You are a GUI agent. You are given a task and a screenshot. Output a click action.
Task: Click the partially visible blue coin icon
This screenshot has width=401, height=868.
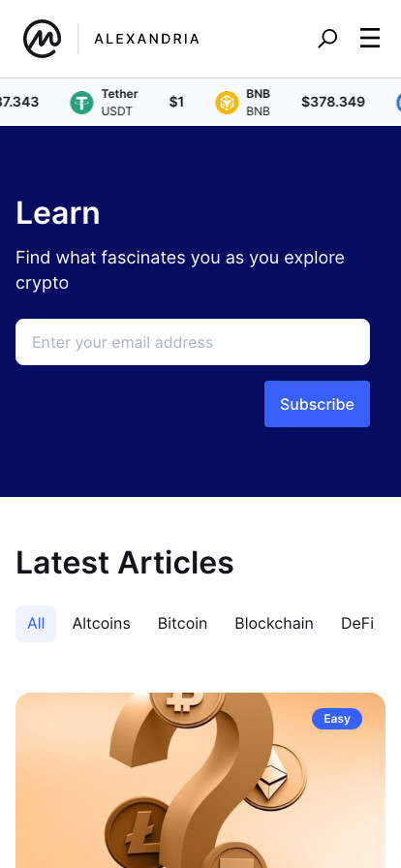399,103
